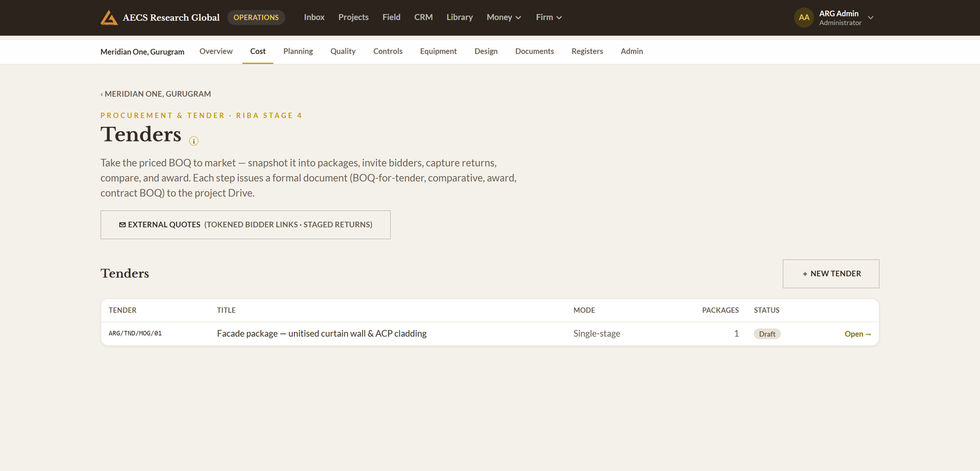Click the MODE column header

coord(584,311)
